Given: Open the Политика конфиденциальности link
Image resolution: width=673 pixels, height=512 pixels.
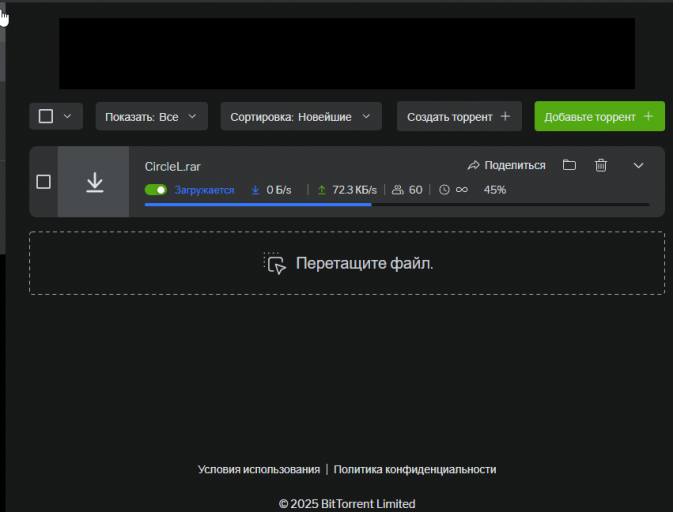Looking at the screenshot, I should (x=415, y=470).
